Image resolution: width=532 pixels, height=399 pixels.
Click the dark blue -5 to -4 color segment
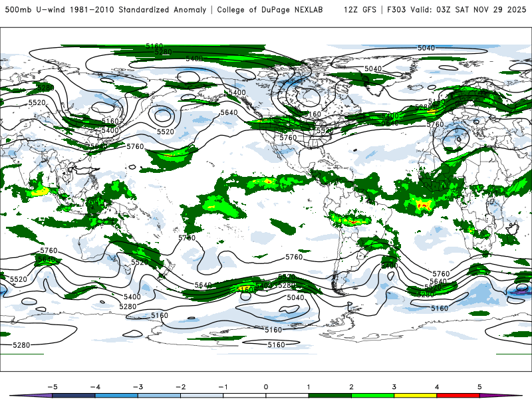pyautogui.click(x=74, y=396)
